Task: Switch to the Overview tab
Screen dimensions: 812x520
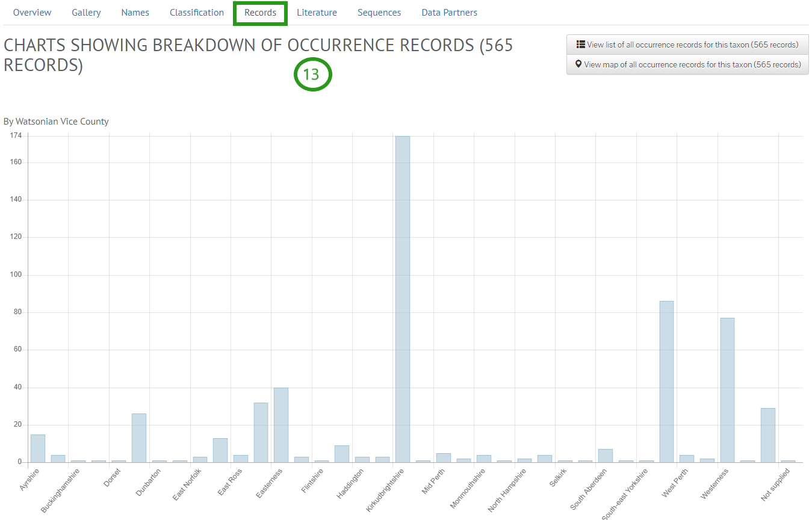Action: 32,12
